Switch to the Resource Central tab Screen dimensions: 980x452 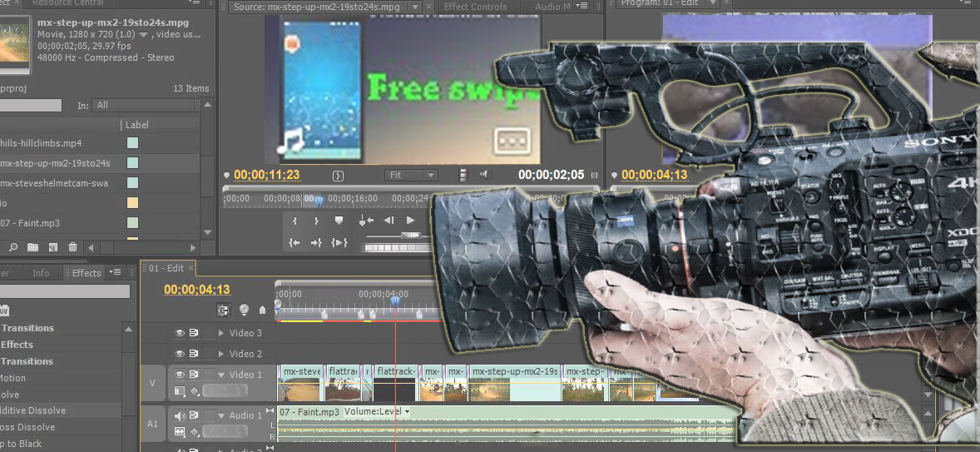coord(67,4)
